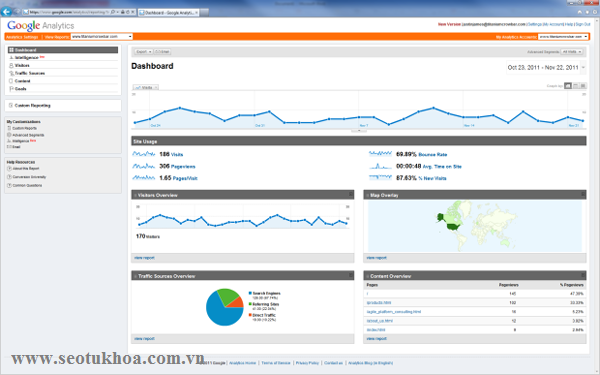Click view report under Map Overlay
This screenshot has height=375, width=600.
377,258
